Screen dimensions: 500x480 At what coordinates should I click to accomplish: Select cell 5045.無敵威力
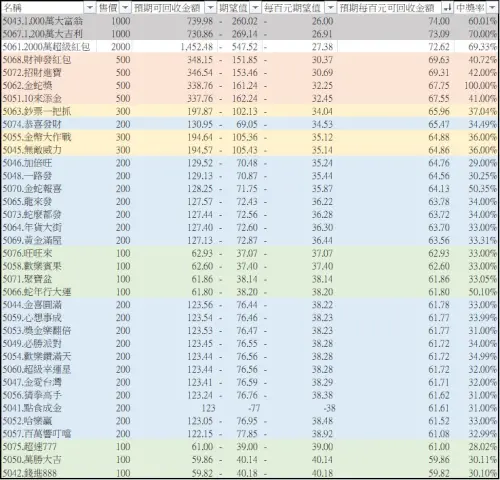pos(49,150)
